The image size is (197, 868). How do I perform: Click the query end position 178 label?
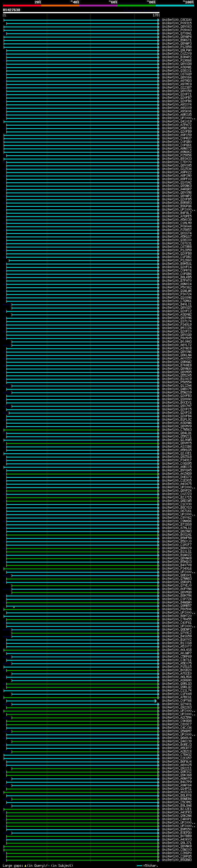click(155, 15)
